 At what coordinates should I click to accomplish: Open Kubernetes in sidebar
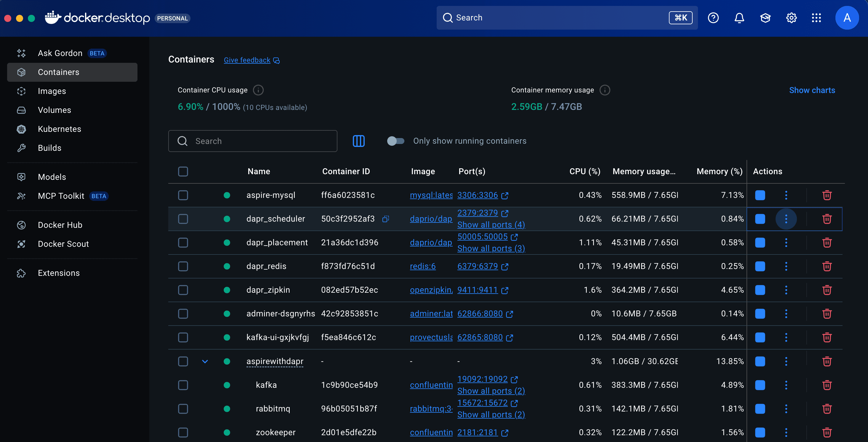pos(72,129)
